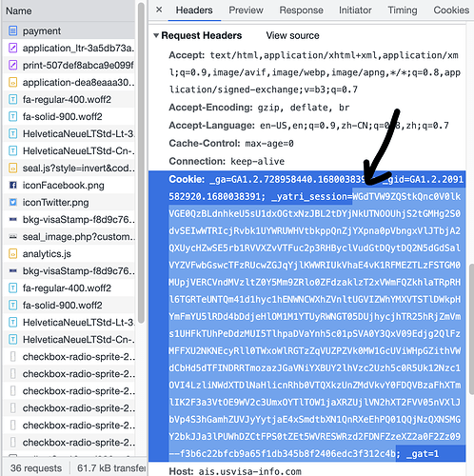Select the seal_image.php request row
This screenshot has height=476, width=474.
pyautogui.click(x=69, y=237)
